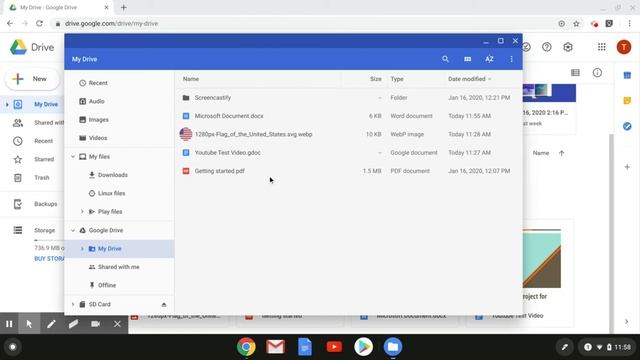Viewport: 640px width, 360px height.
Task: Click the New button in Google Drive
Action: coord(32,79)
